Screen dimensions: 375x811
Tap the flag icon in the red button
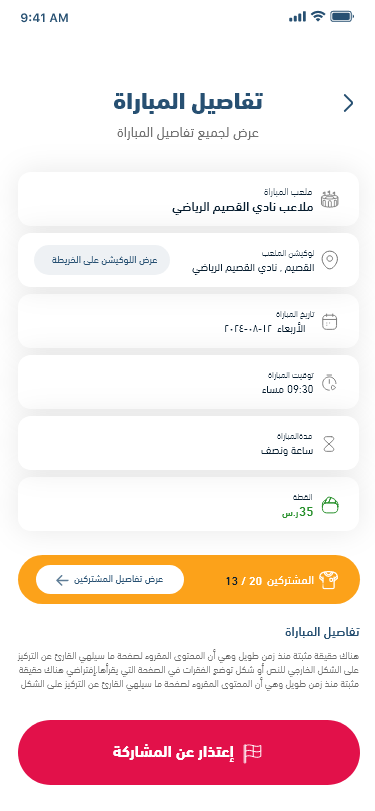[252, 752]
